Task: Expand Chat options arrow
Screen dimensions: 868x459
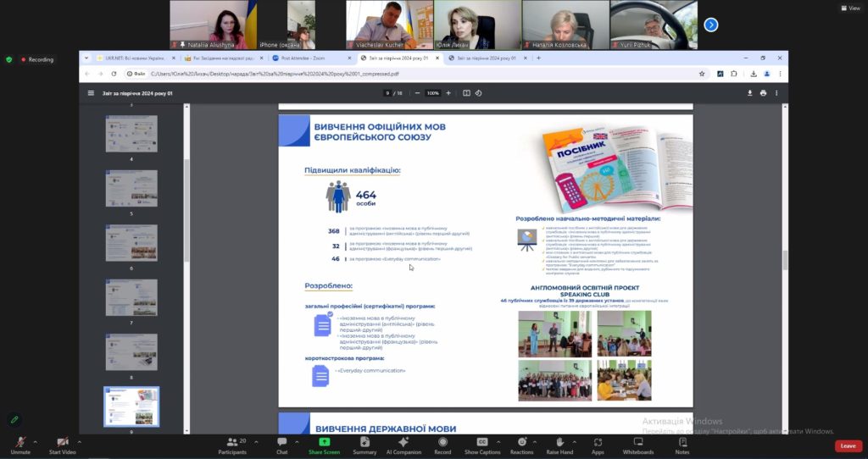Action: tap(297, 442)
